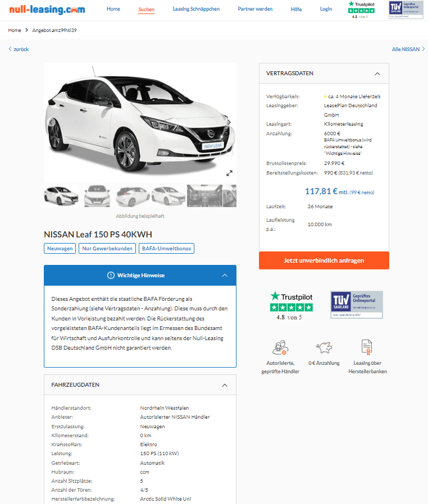The height and width of the screenshot is (504, 428).
Task: Click the 10.000 km Laufleistung value
Action: [x=320, y=224]
